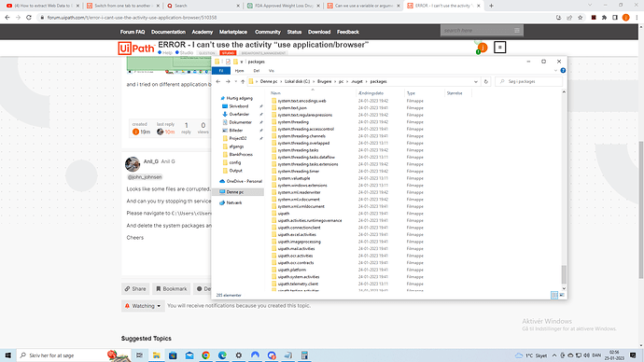
Task: Refresh the packages folder view
Action: pos(486,82)
